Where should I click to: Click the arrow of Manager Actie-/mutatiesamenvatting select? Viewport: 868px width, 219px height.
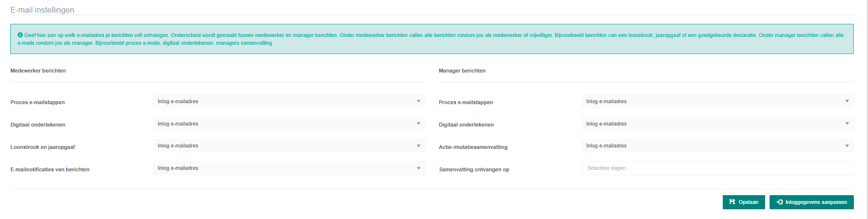click(x=847, y=146)
